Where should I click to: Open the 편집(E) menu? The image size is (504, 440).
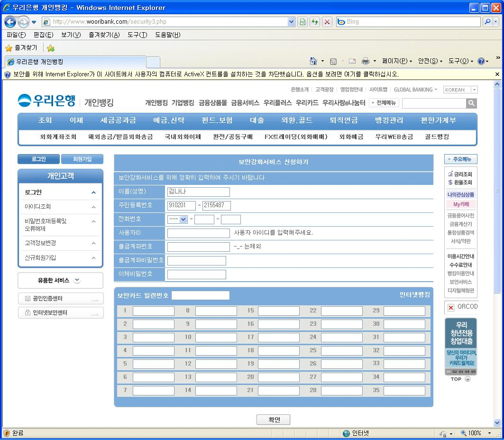point(44,35)
